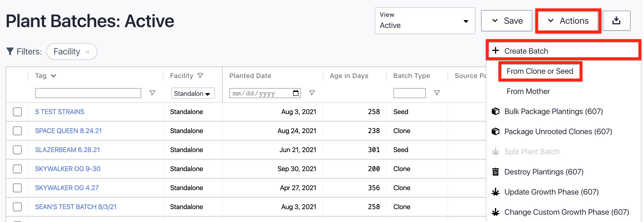Check the SLAZERBEAM 6.28.21 row checkbox

17,150
